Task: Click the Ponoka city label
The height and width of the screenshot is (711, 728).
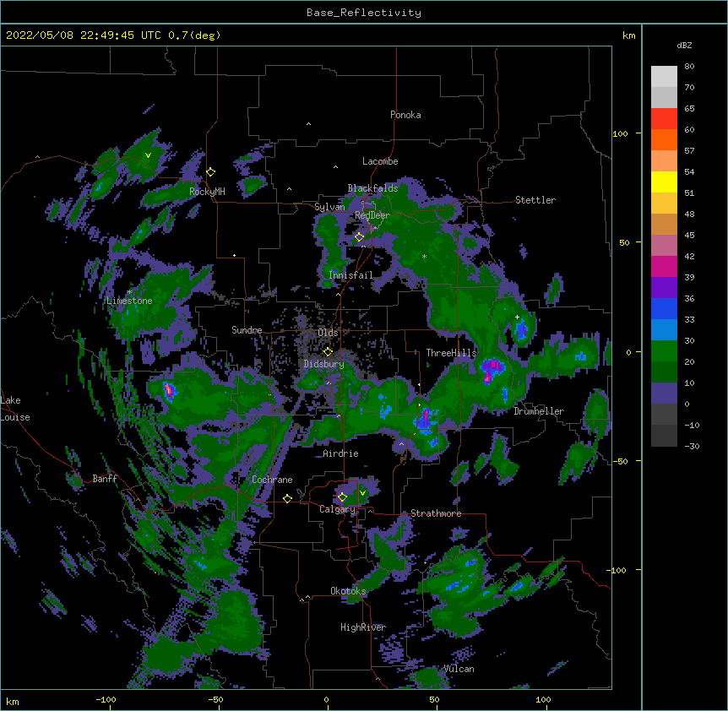Action: pyautogui.click(x=405, y=115)
